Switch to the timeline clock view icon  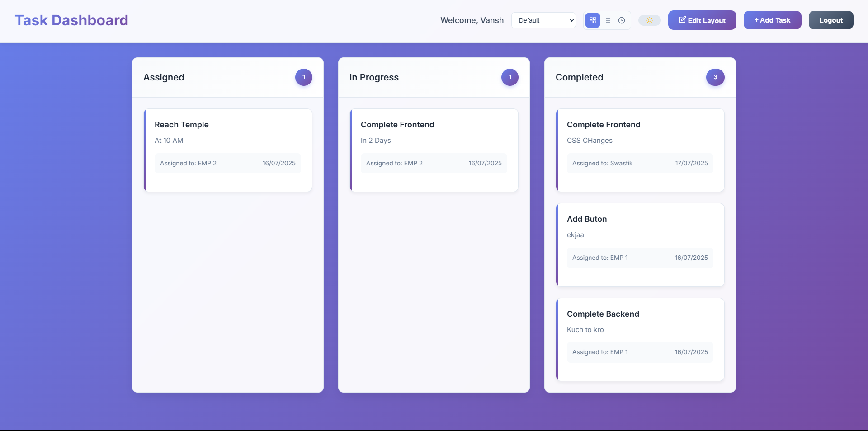[622, 20]
